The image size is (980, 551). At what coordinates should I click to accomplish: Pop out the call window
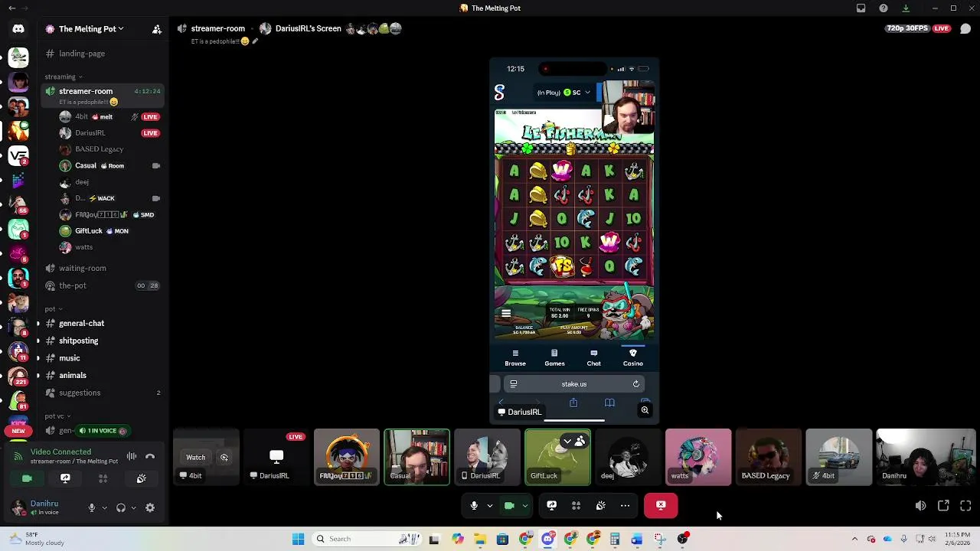click(x=943, y=506)
